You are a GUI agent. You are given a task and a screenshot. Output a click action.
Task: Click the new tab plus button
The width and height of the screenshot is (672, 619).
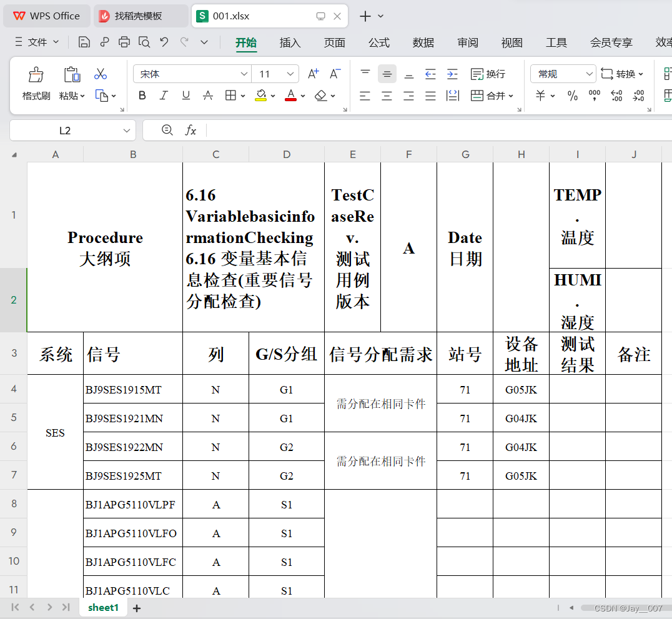(x=365, y=16)
